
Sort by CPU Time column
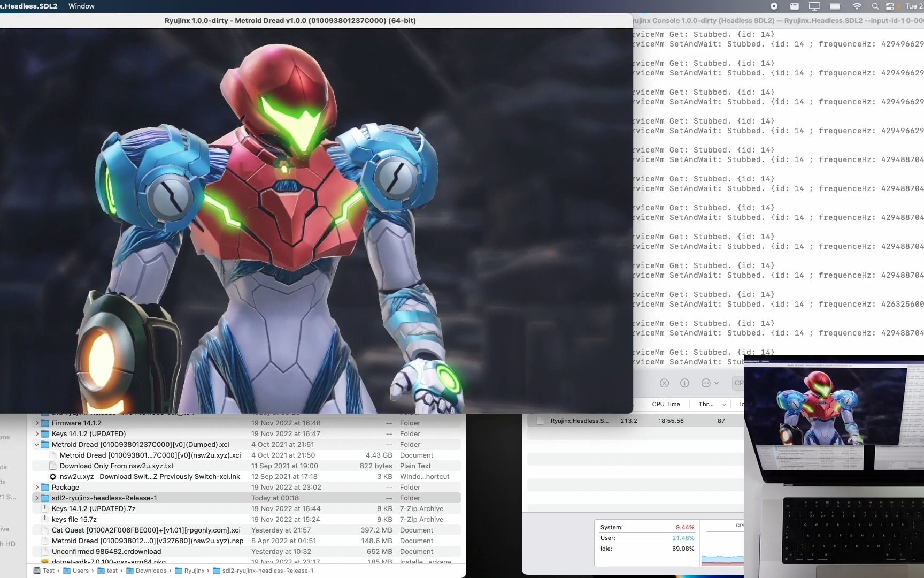point(666,404)
